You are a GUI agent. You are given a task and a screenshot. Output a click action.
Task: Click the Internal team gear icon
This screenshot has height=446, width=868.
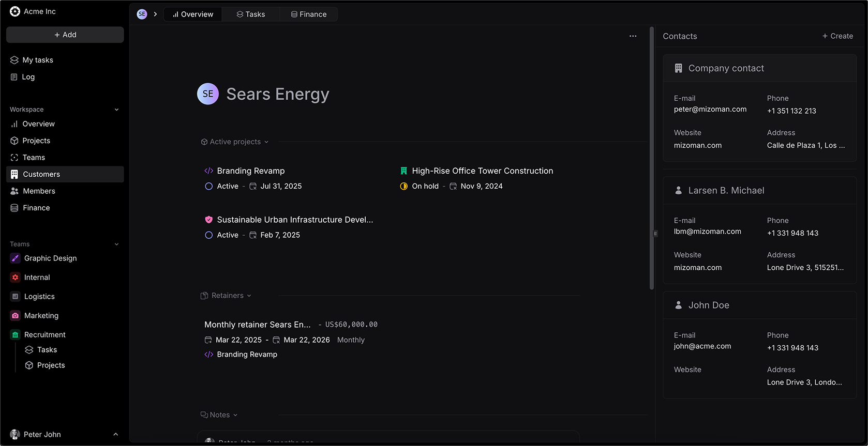[16, 278]
